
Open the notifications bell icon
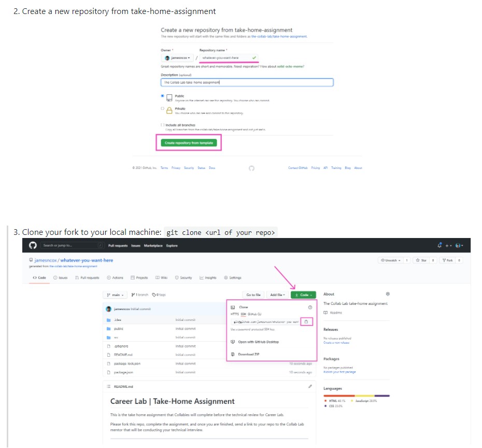tap(440, 245)
